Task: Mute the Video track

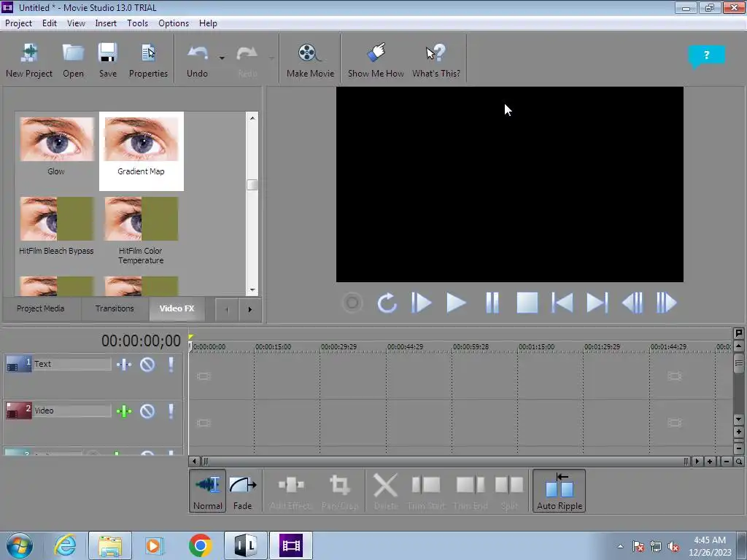Action: pos(147,411)
